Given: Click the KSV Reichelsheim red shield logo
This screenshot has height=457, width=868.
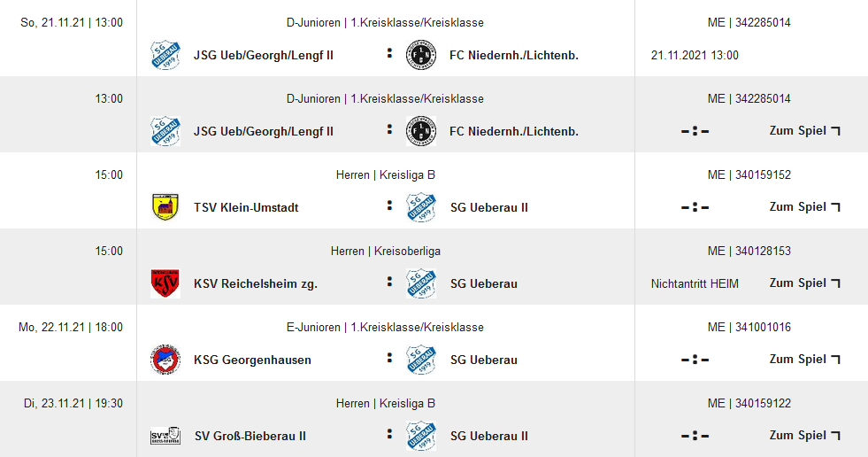Looking at the screenshot, I should (x=165, y=283).
